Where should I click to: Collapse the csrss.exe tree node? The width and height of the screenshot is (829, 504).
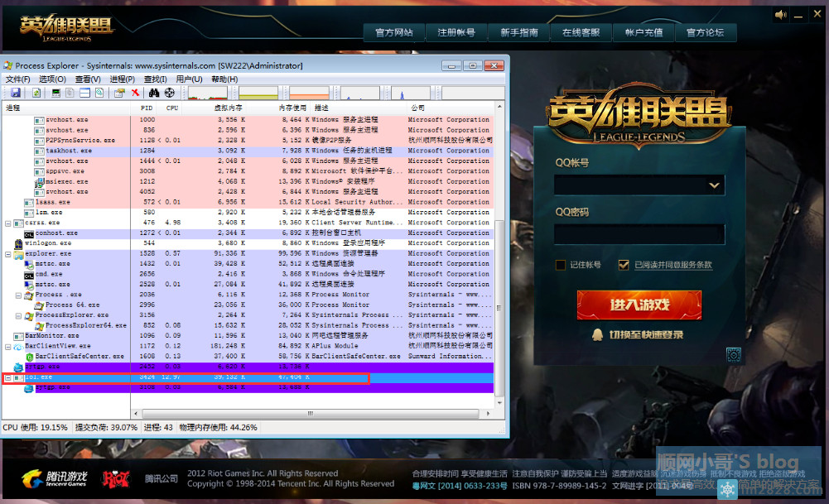8,223
